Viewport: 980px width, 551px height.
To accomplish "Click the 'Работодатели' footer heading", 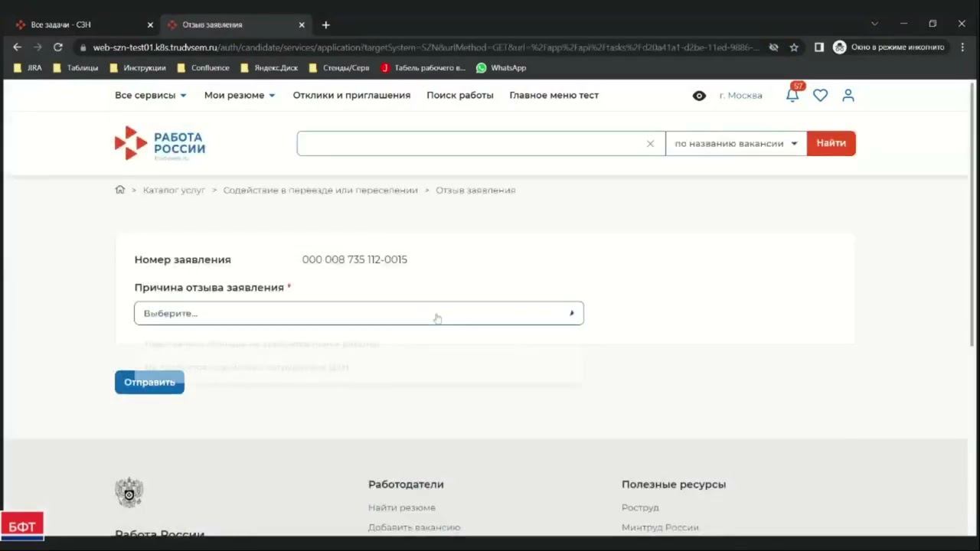I will 406,484.
